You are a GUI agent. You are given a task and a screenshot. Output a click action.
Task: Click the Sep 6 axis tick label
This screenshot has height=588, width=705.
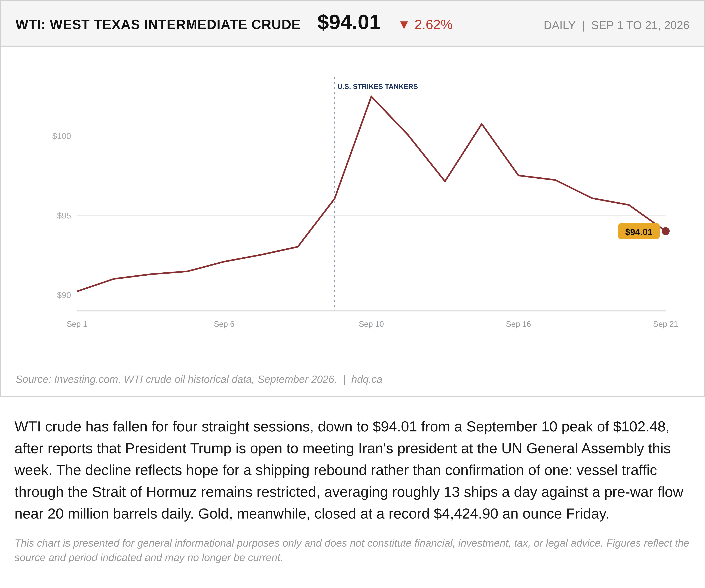pos(224,324)
